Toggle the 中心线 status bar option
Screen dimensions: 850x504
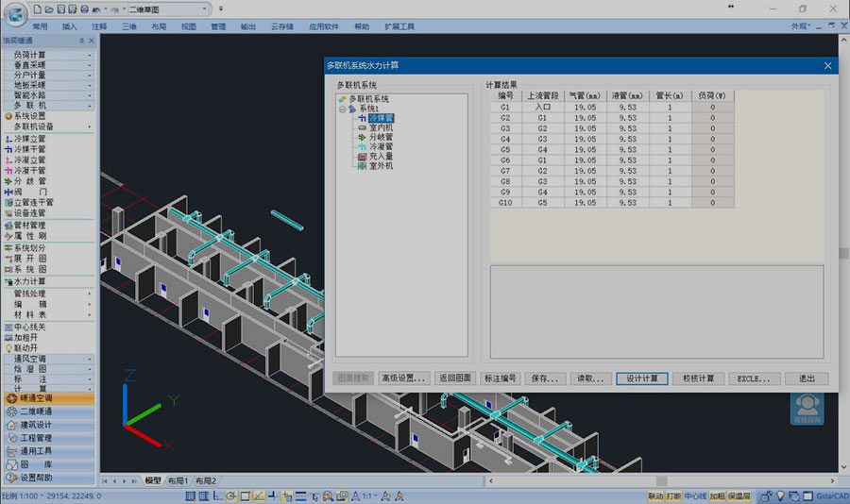point(695,496)
